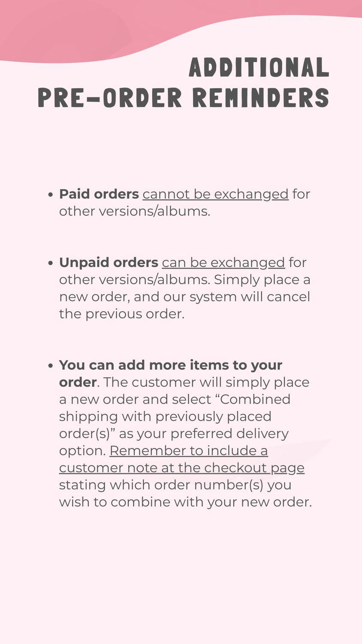Click the bullet dot before "Unpaid orders"

pos(51,263)
